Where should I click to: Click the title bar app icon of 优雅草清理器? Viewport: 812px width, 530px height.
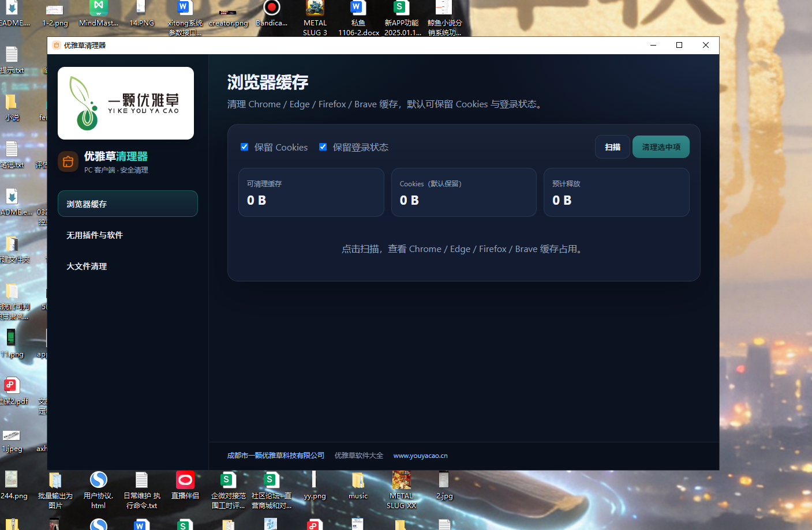pos(57,45)
